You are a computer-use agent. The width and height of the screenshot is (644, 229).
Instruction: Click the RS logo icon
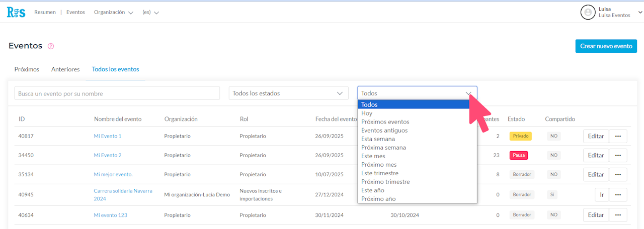click(16, 13)
